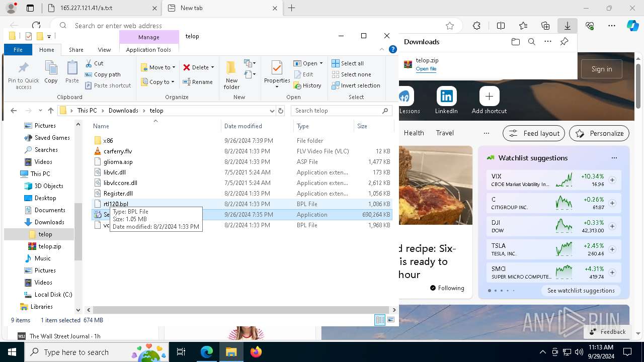Add TSLA to the watchlist
Viewport: 644px width, 362px height.
point(612,249)
